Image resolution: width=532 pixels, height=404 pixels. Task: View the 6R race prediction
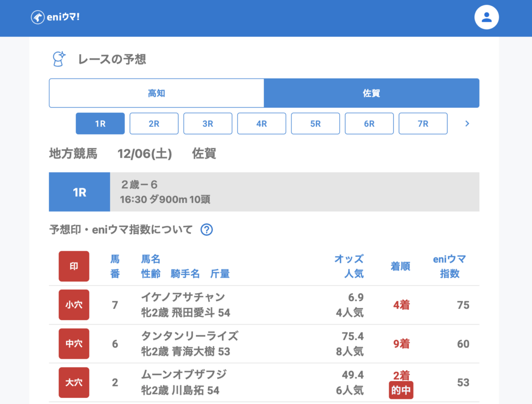pyautogui.click(x=369, y=124)
